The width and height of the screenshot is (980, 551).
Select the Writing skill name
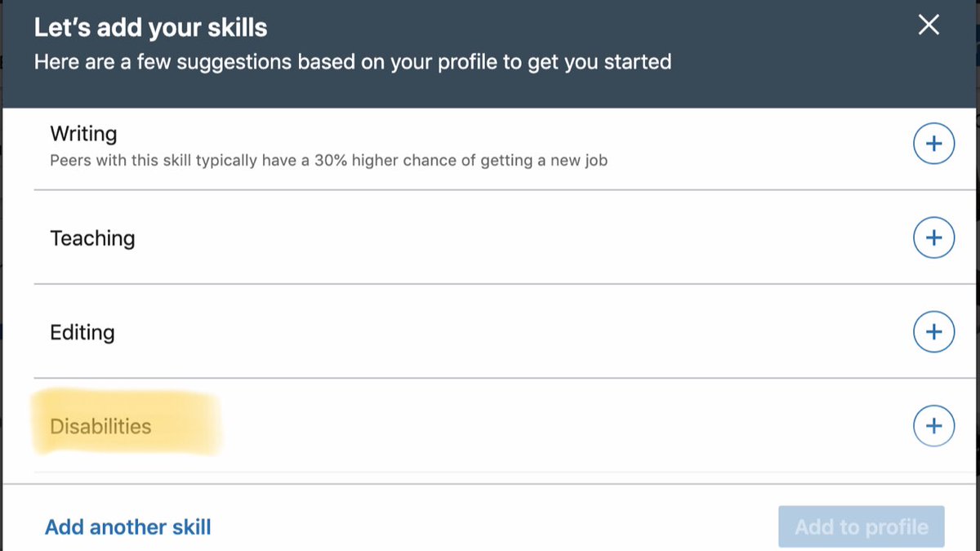click(x=83, y=134)
